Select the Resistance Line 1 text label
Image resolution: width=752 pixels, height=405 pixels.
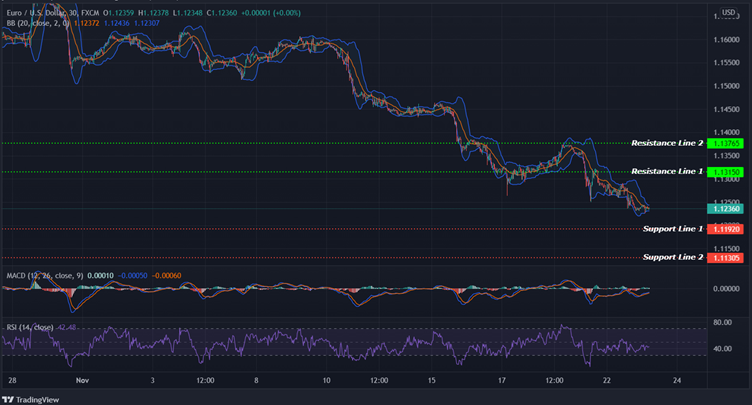(667, 172)
